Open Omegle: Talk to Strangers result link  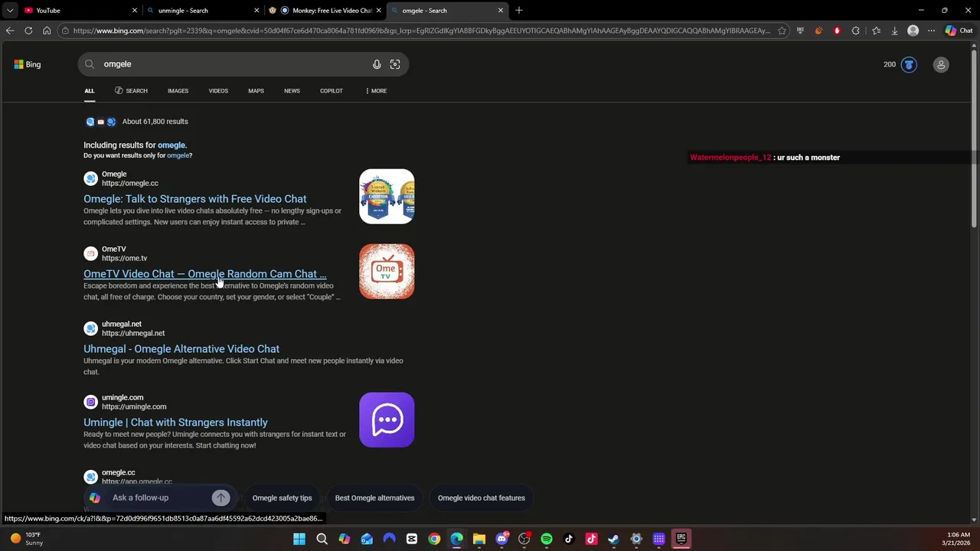pyautogui.click(x=194, y=199)
